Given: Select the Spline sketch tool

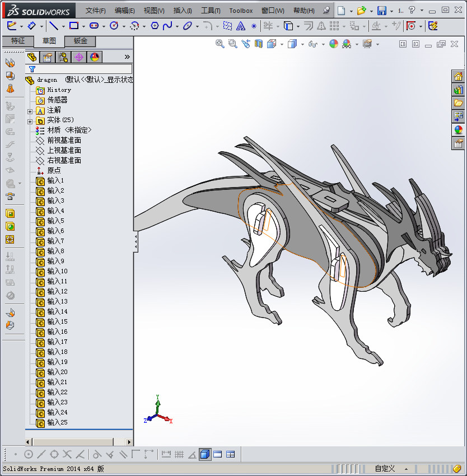Looking at the screenshot, I should pos(167,26).
